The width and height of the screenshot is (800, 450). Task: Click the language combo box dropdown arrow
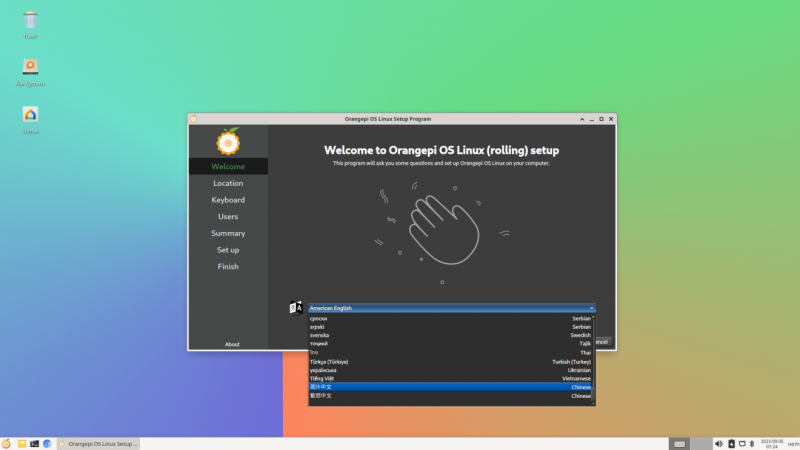(591, 308)
